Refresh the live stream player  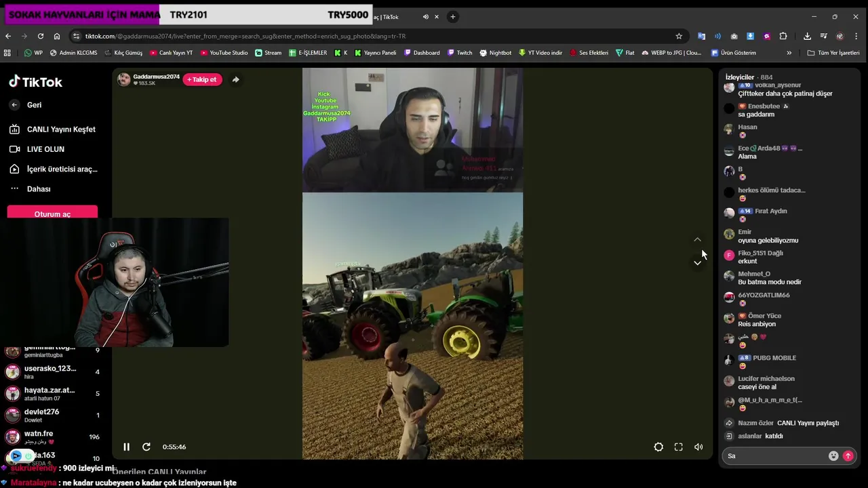(146, 447)
